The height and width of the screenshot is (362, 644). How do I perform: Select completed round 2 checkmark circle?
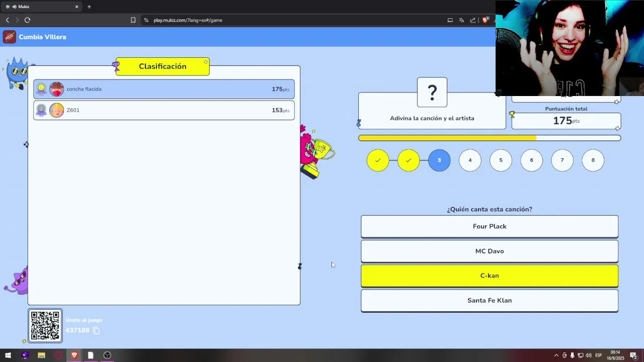409,160
